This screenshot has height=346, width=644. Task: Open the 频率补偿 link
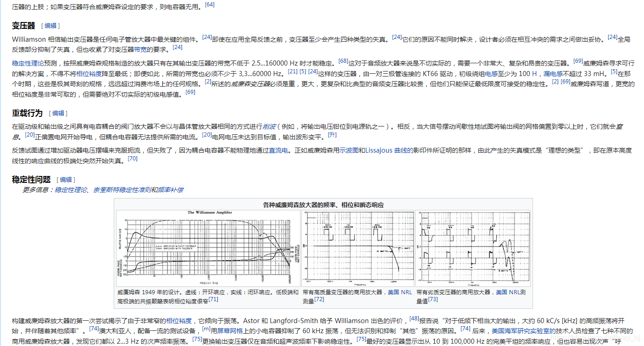171,190
